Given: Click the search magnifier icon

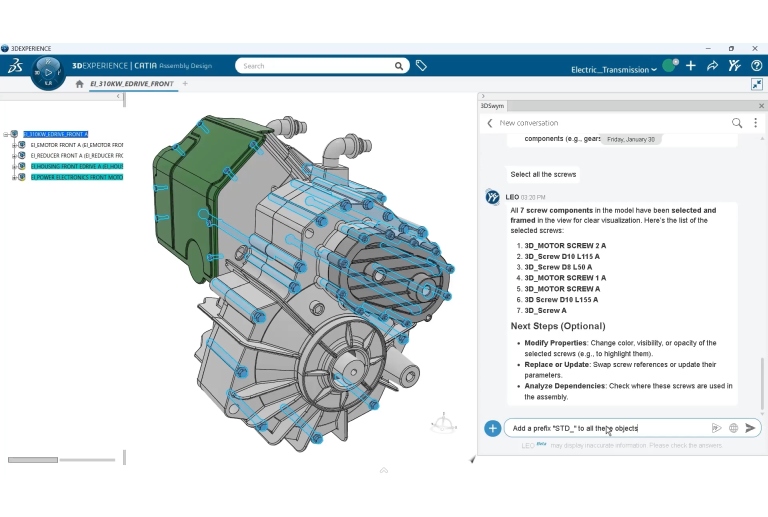Looking at the screenshot, I should (399, 66).
